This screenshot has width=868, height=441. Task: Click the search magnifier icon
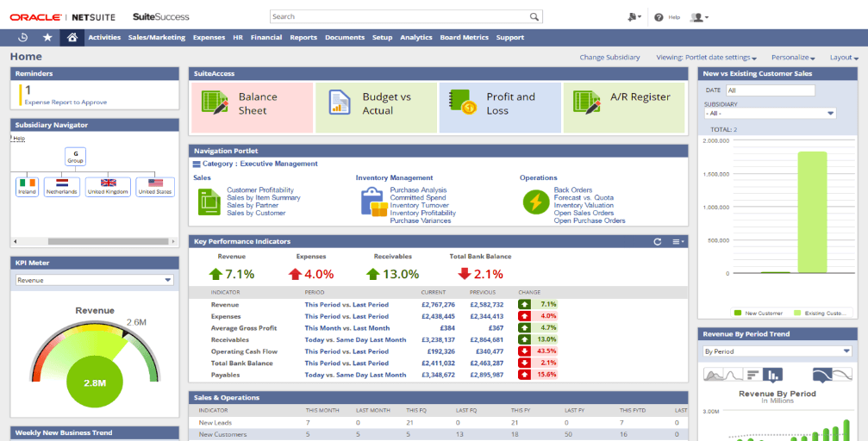point(534,16)
